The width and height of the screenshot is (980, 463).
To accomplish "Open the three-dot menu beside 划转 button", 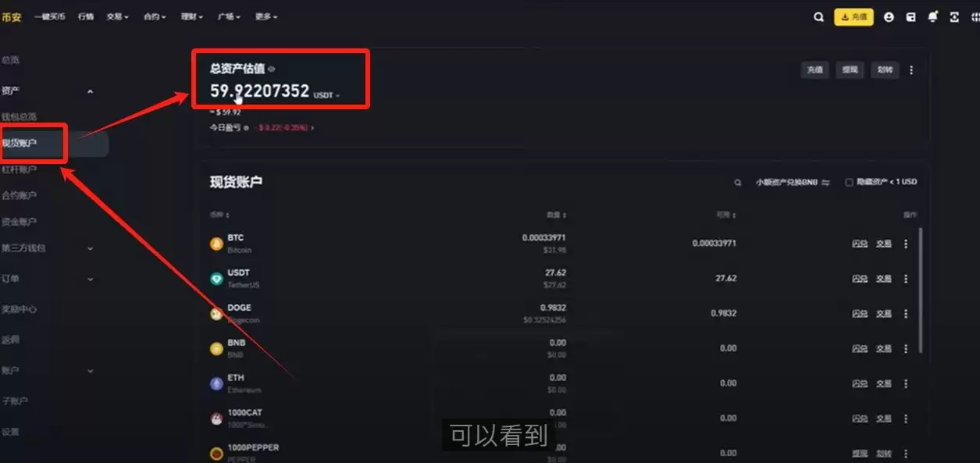I will (x=911, y=69).
